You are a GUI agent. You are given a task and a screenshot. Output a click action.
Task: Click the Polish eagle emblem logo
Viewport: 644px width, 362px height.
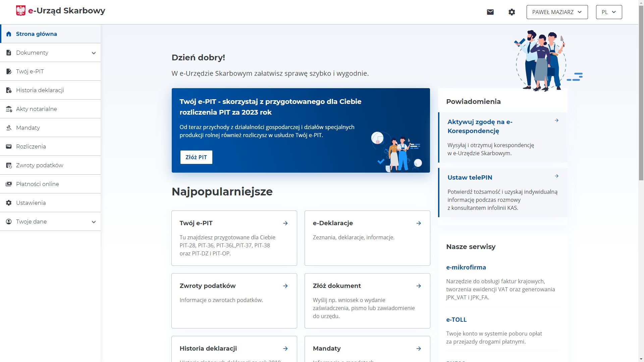pyautogui.click(x=21, y=11)
